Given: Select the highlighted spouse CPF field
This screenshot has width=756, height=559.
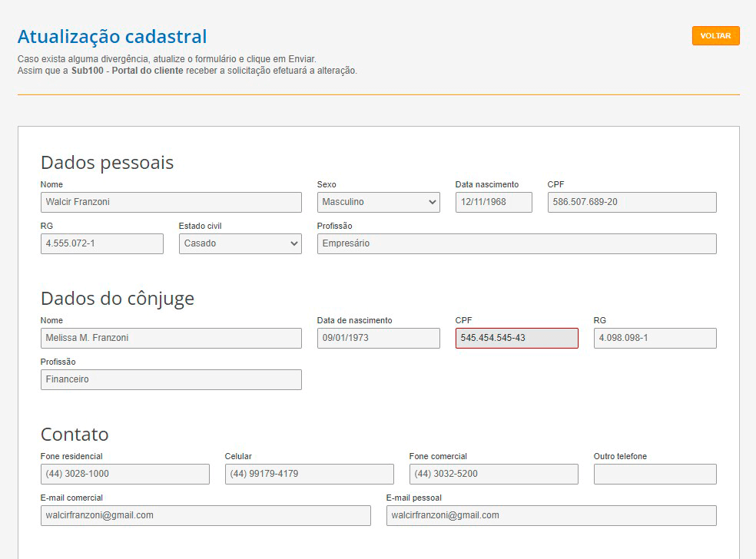Looking at the screenshot, I should pyautogui.click(x=516, y=338).
